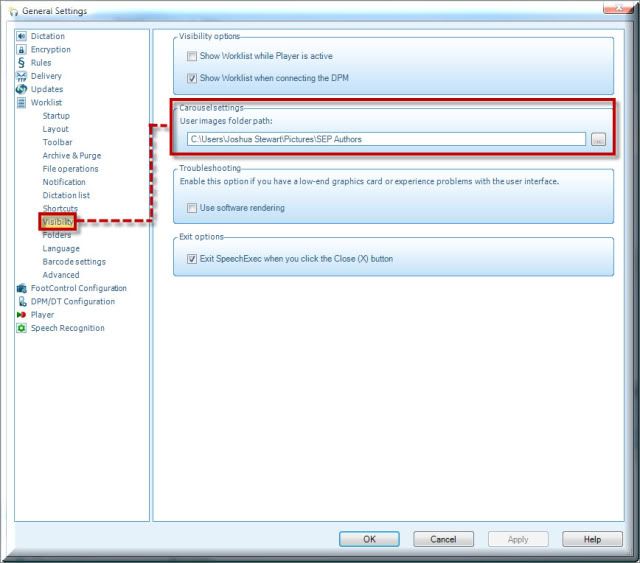Select Startup under Worklist
The image size is (640, 563).
point(56,116)
